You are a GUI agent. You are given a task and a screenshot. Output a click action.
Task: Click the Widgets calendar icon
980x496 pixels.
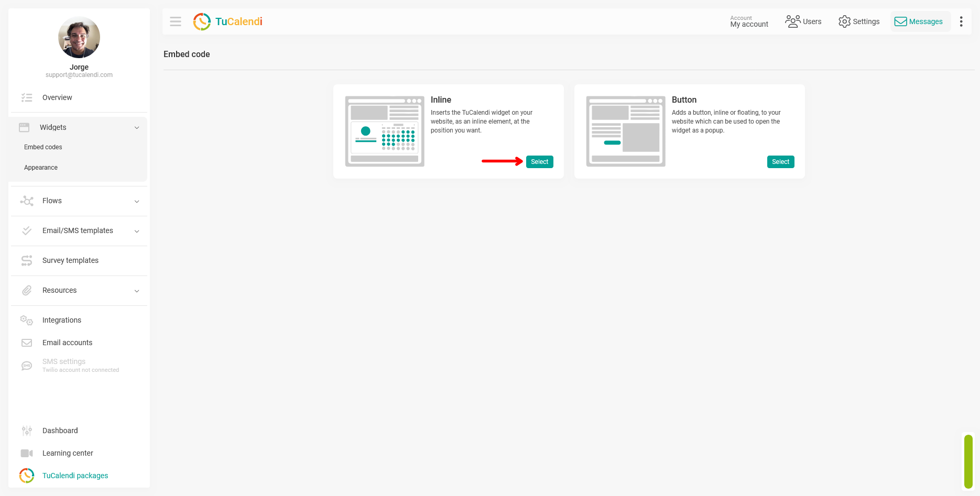24,127
